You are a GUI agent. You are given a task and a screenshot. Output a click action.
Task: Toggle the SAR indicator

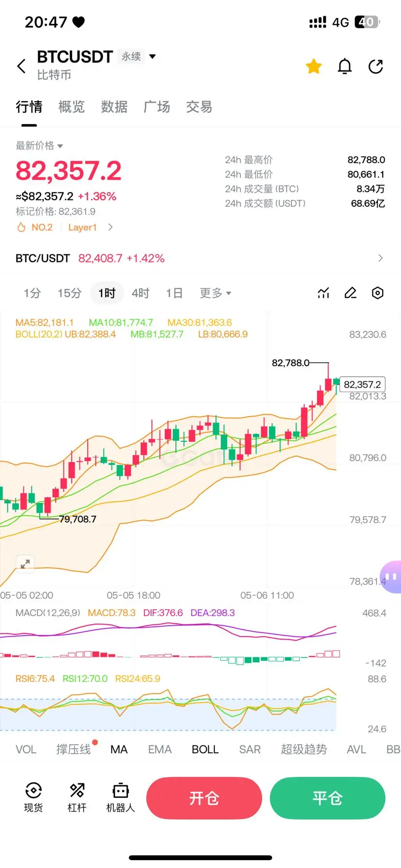point(250,749)
